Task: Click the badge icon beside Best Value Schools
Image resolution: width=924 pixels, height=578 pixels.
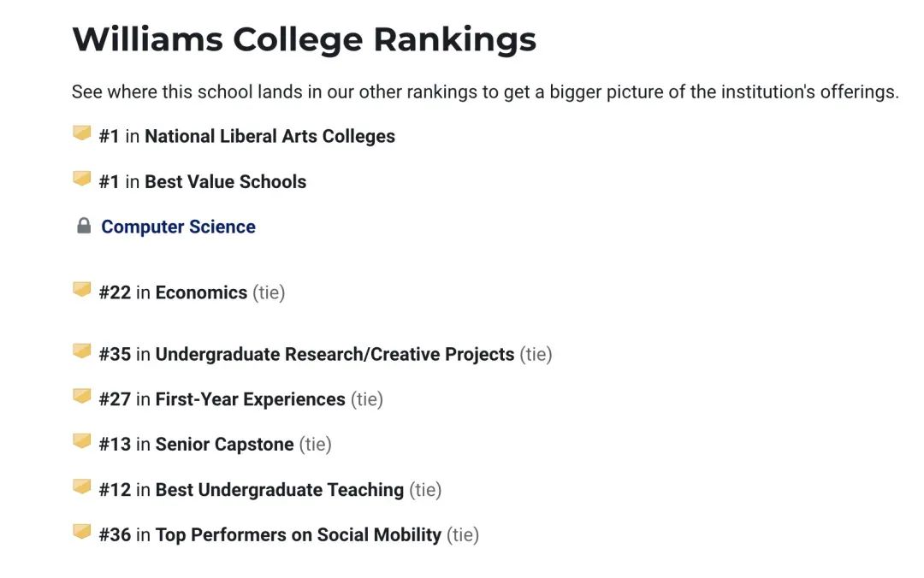Action: [x=82, y=179]
